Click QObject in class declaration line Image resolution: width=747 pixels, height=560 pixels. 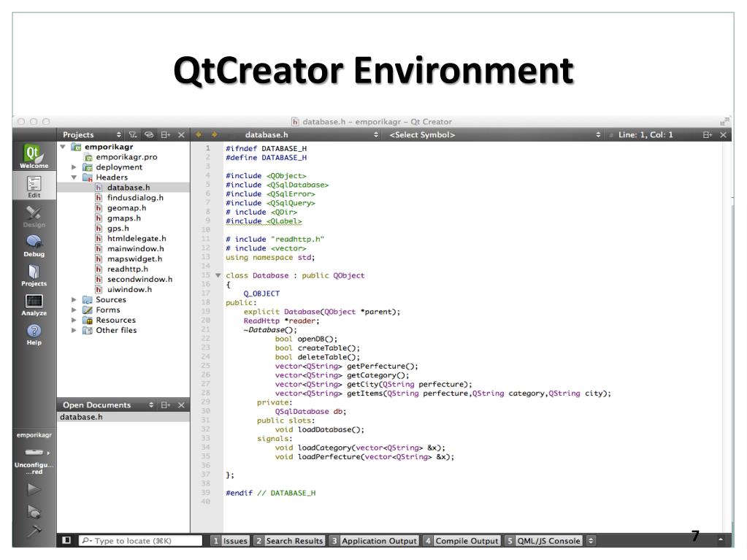click(x=349, y=276)
